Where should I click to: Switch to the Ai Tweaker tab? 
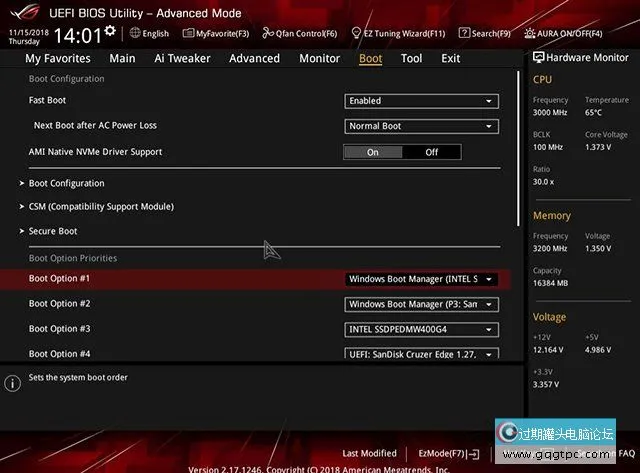182,58
